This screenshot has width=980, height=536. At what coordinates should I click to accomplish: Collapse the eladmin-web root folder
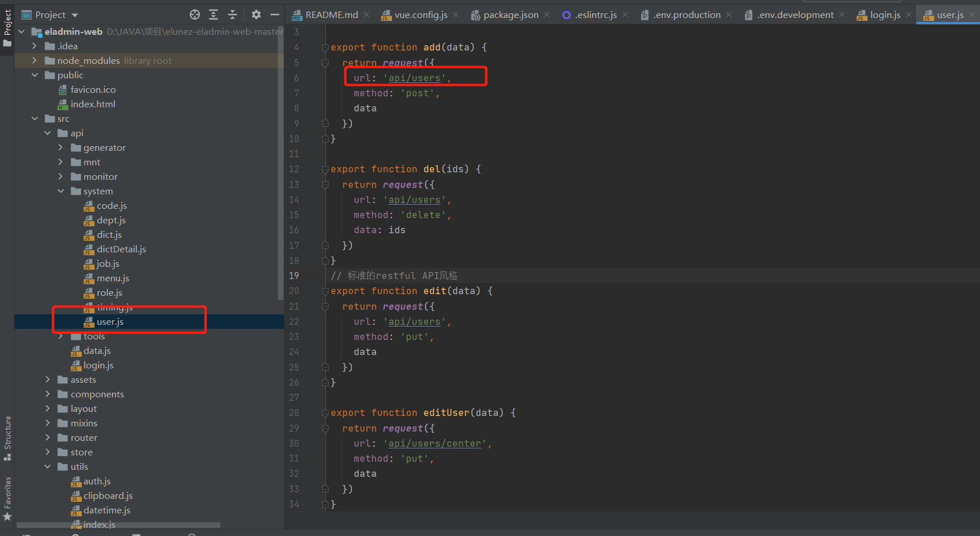(x=22, y=31)
